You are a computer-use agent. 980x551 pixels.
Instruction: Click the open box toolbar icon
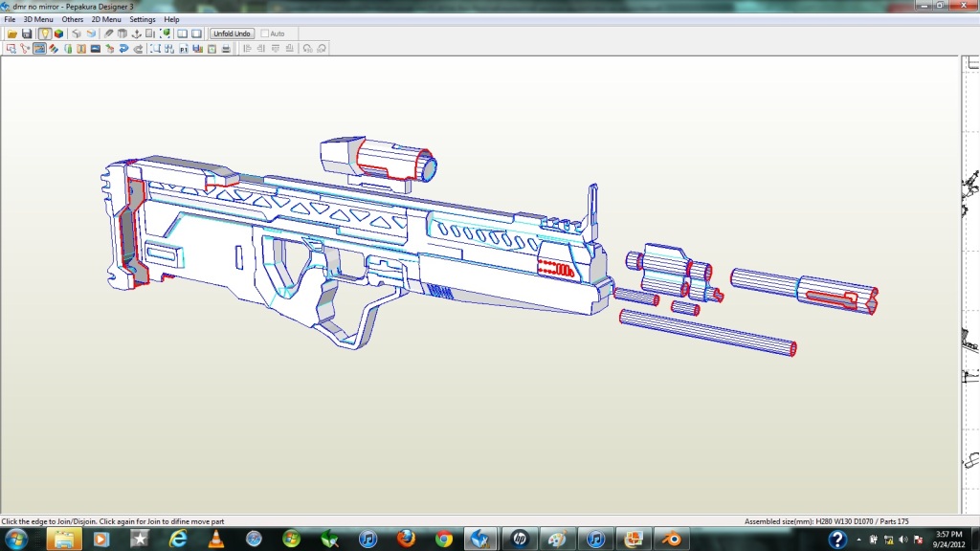[122, 33]
